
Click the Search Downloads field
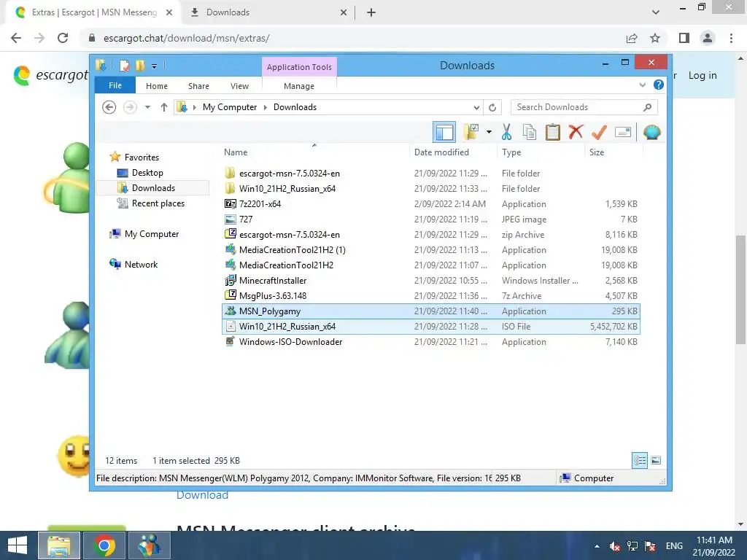(584, 107)
